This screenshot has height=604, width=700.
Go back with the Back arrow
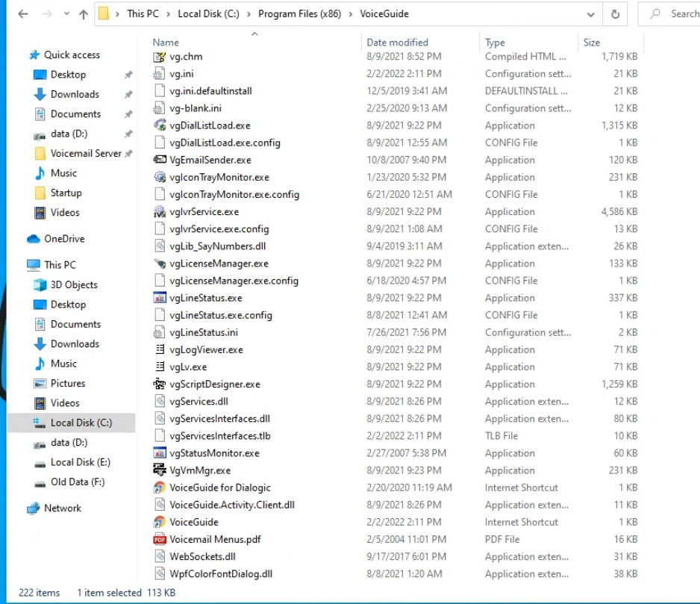click(23, 14)
